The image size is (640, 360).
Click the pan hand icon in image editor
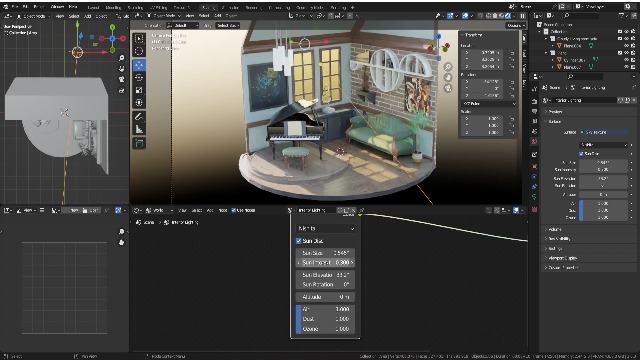(x=121, y=242)
